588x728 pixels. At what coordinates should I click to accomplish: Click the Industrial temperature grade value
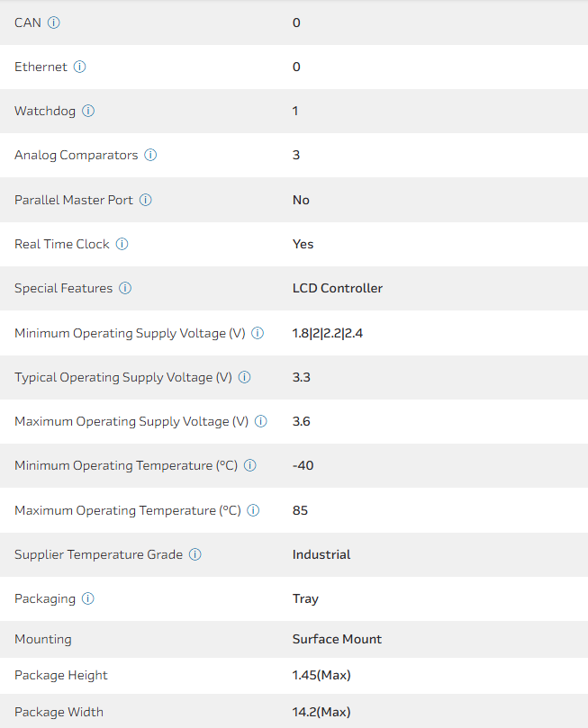[x=321, y=554]
